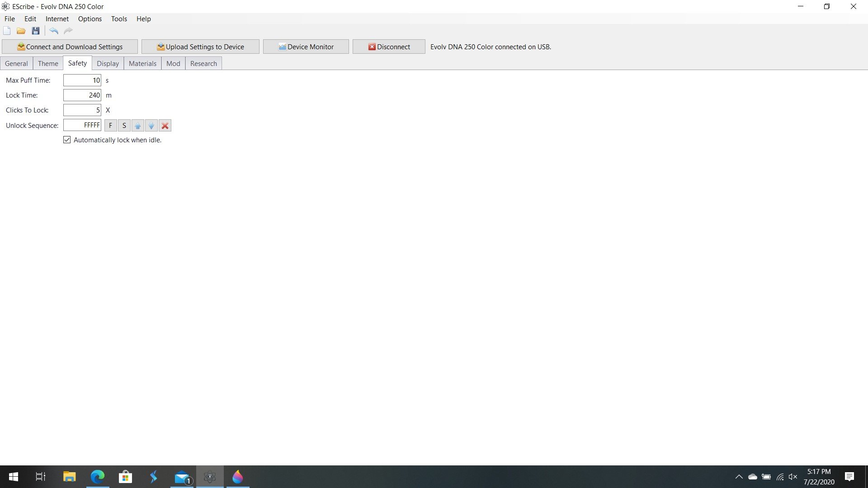Click the Undo arrow icon
The height and width of the screenshot is (488, 868).
click(54, 31)
